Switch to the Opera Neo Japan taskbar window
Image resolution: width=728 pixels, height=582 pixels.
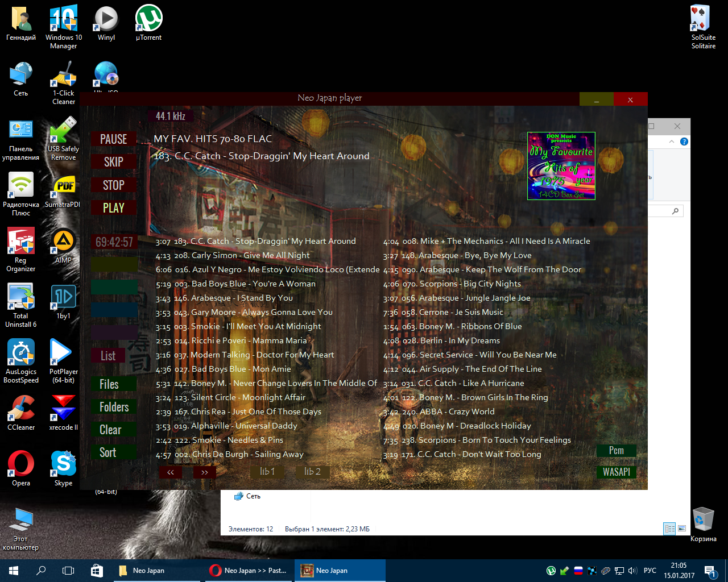point(248,571)
